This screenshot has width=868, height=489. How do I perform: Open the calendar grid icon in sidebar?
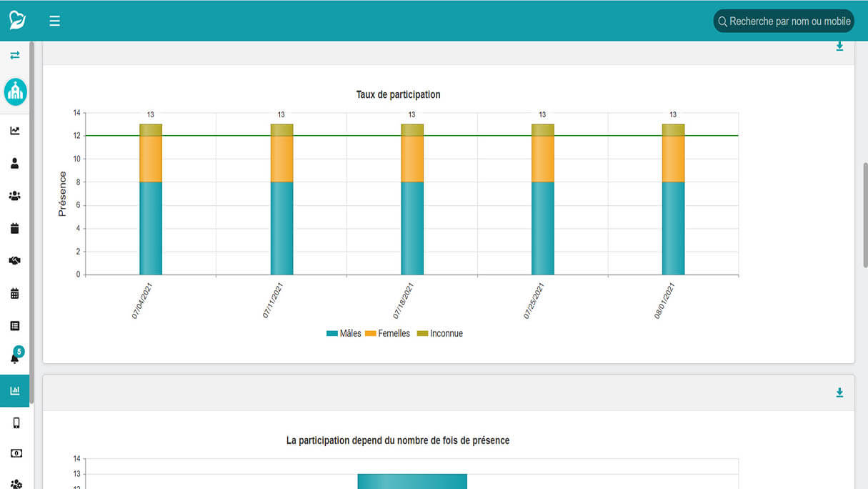pos(15,293)
